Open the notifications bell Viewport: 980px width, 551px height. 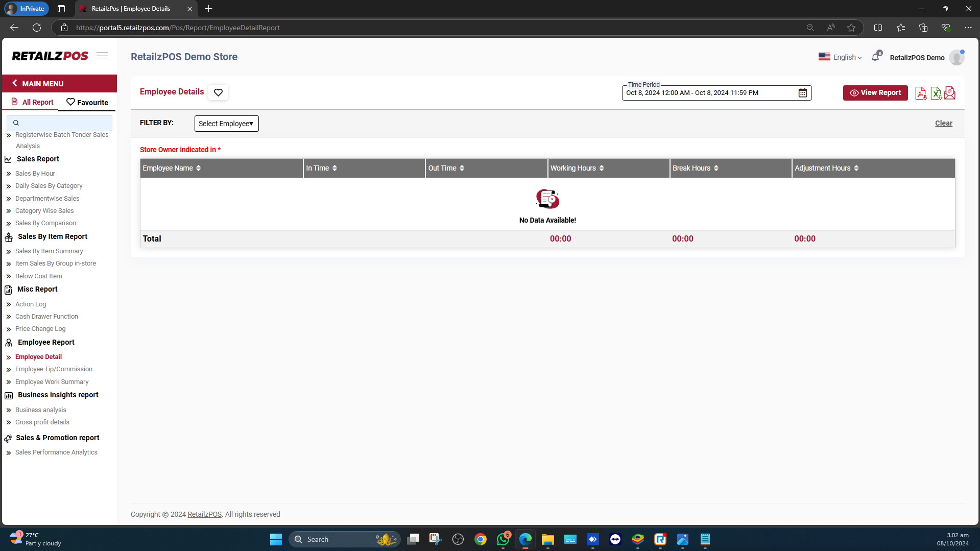[x=875, y=57]
